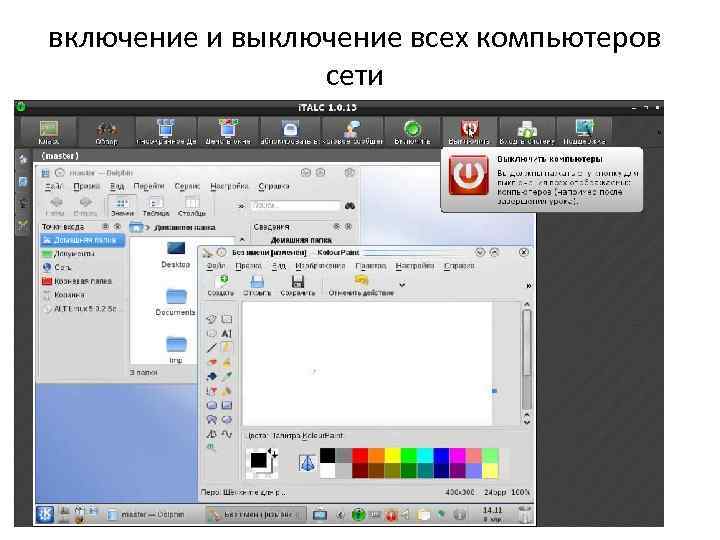Select the Dolphin Icons (Значки) view mode

pos(122,206)
